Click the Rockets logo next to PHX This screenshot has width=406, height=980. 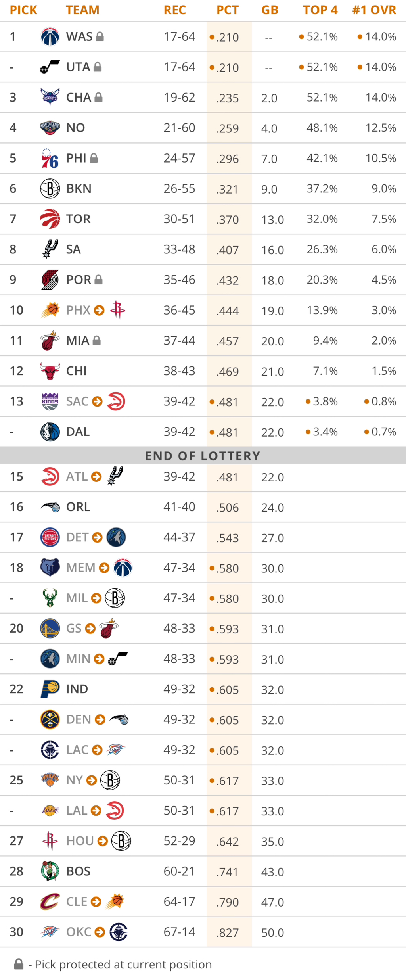click(x=118, y=310)
